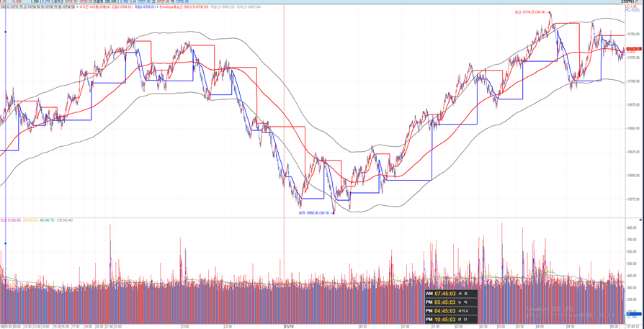Click the AM 07:45:03 서울 clock row
This screenshot has width=644, height=329.
click(x=452, y=294)
